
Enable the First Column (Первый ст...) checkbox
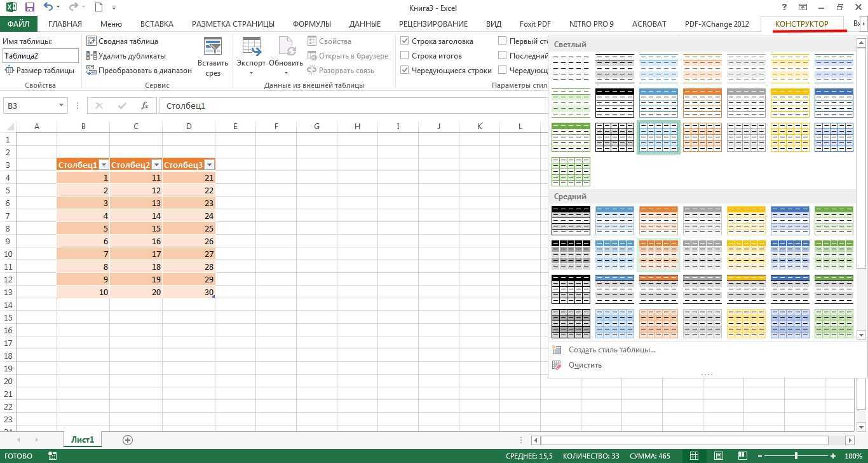coord(503,41)
